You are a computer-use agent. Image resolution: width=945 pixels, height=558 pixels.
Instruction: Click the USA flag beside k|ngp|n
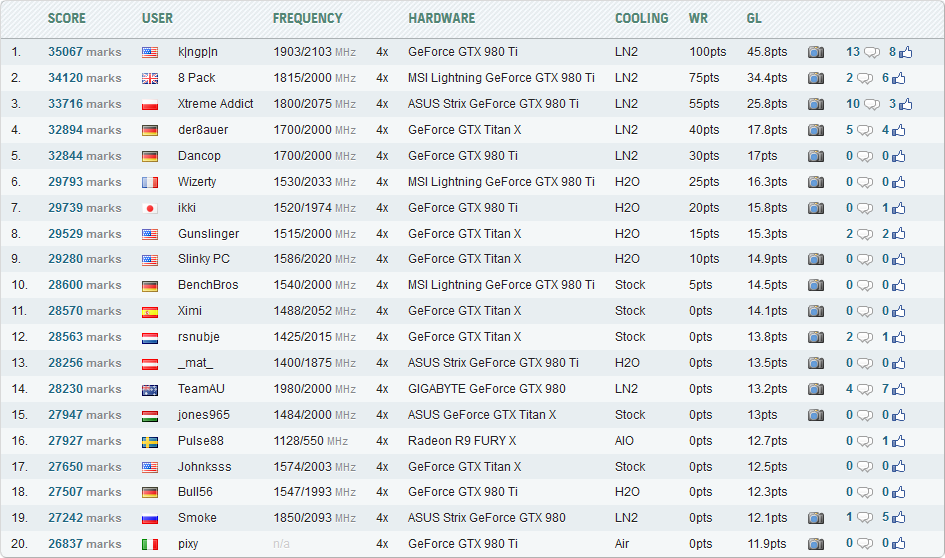click(150, 52)
